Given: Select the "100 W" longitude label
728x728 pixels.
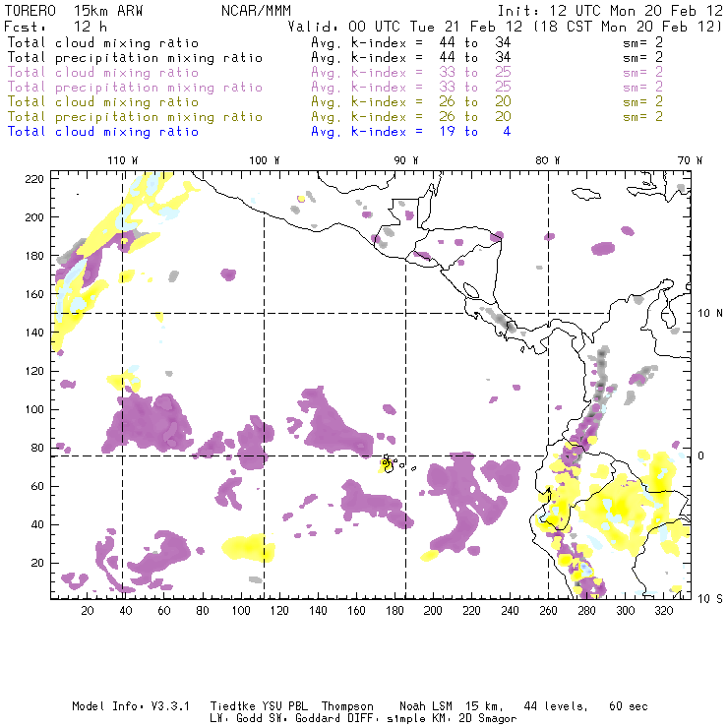Looking at the screenshot, I should pos(265,160).
